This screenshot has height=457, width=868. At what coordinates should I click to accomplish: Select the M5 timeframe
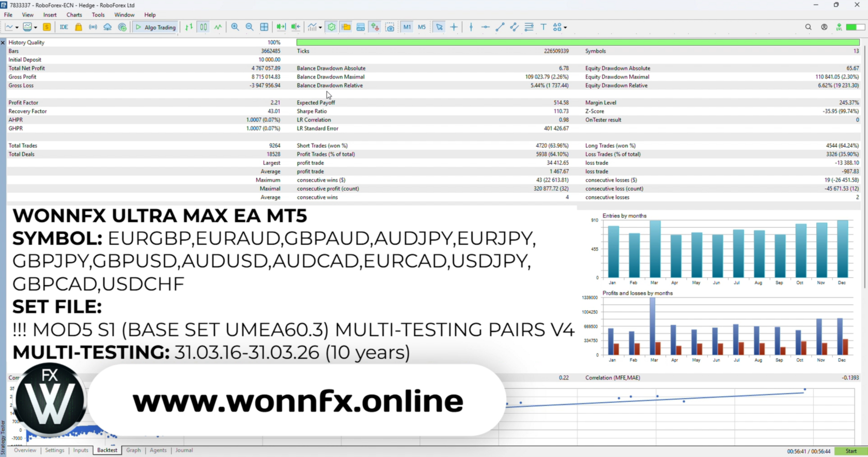click(x=422, y=27)
